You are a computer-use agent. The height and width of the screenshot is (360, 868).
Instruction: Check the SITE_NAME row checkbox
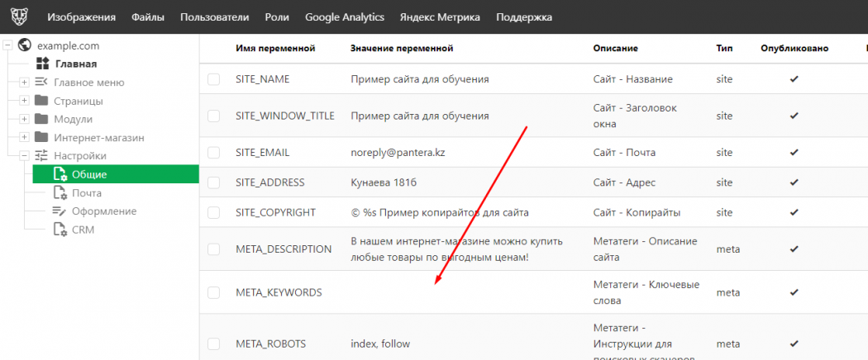[x=214, y=79]
